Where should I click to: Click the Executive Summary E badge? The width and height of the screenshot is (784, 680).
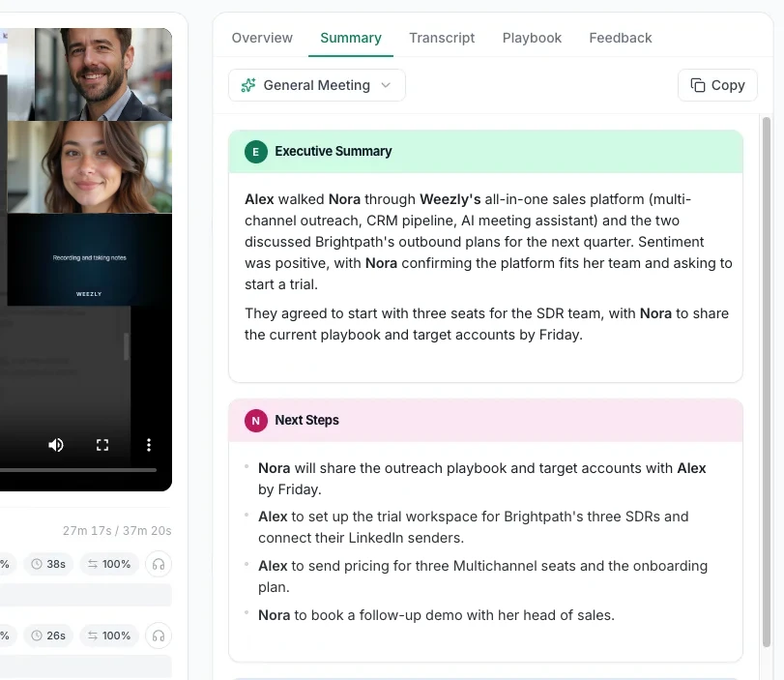click(255, 152)
